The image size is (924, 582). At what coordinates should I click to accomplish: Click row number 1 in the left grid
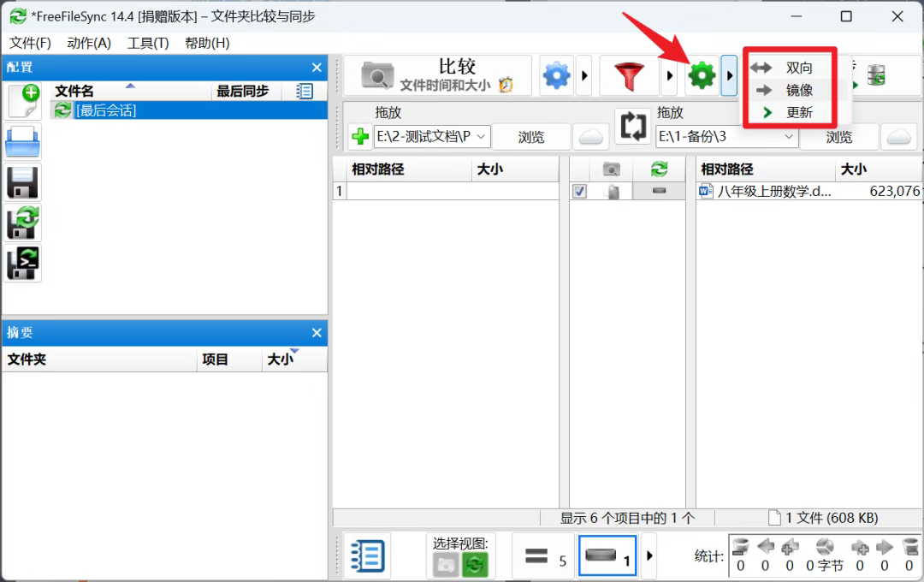(x=340, y=191)
